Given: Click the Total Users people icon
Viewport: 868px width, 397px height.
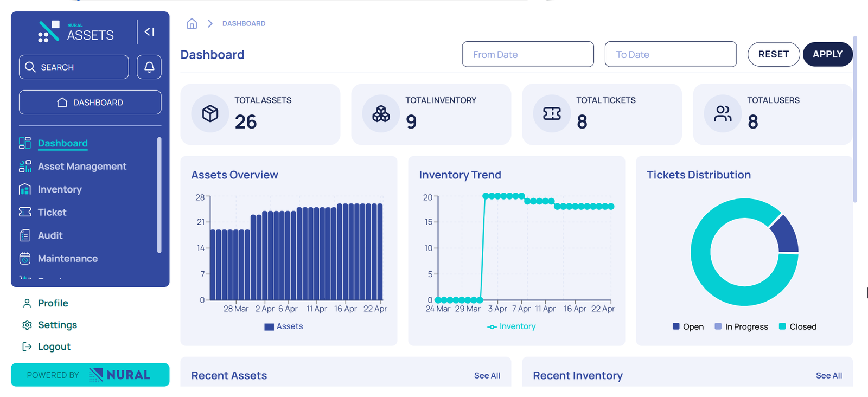Looking at the screenshot, I should tap(723, 113).
